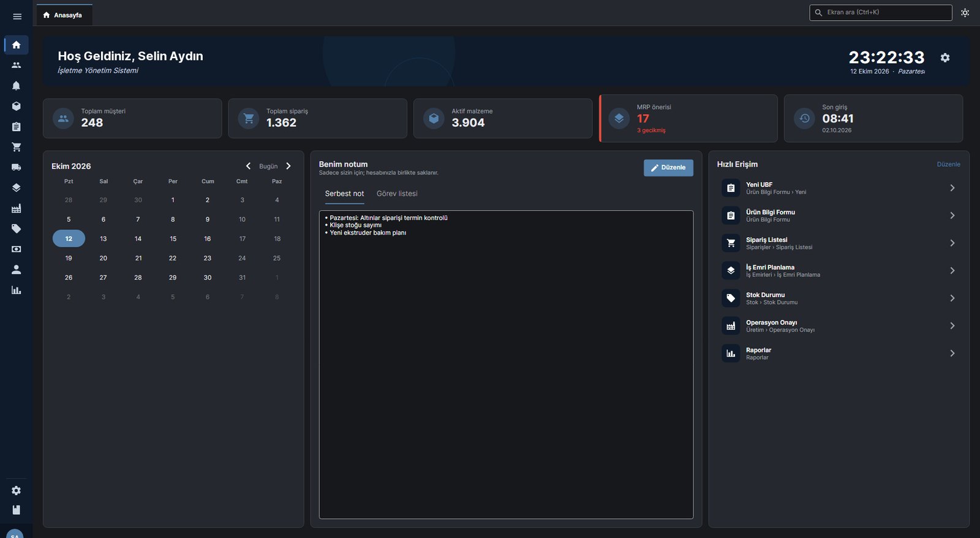This screenshot has height=538, width=980.
Task: Click inside the free note text area
Action: [506, 365]
